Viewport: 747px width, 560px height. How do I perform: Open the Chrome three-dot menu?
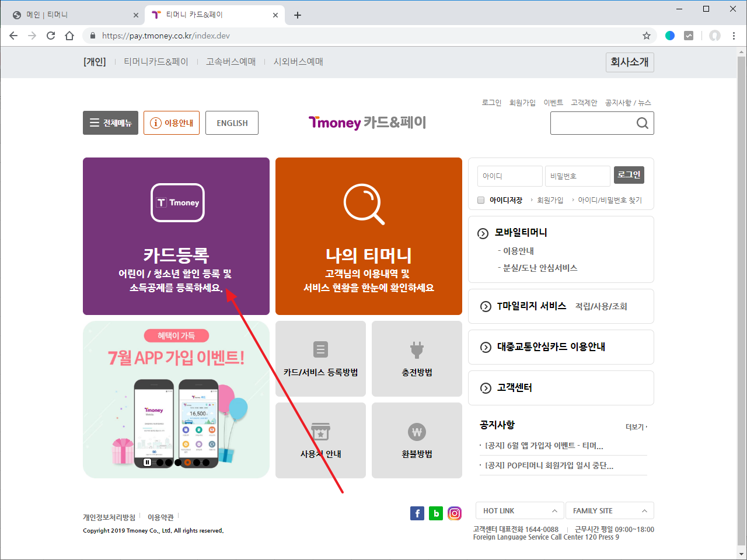point(734,36)
